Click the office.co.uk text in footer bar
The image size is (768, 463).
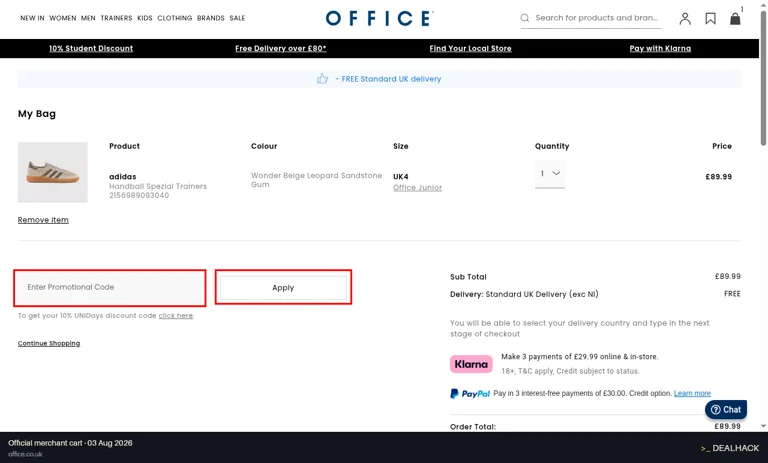(25, 454)
